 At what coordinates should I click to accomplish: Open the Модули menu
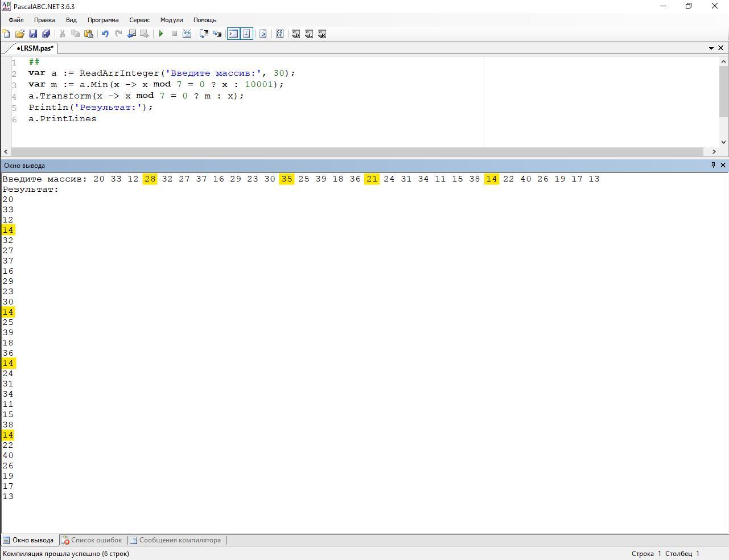(x=171, y=20)
